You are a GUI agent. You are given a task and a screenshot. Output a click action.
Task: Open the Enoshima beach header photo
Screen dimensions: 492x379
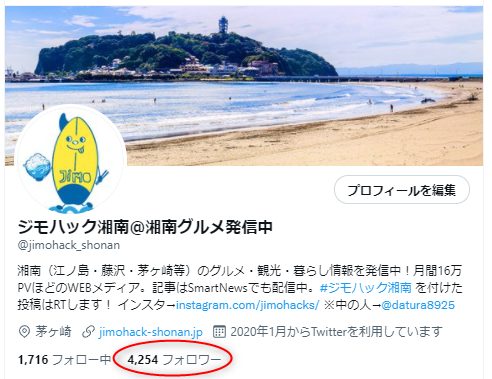point(244,86)
